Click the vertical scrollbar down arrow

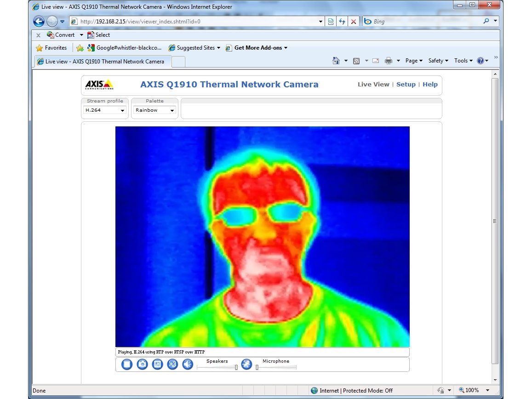(x=495, y=380)
